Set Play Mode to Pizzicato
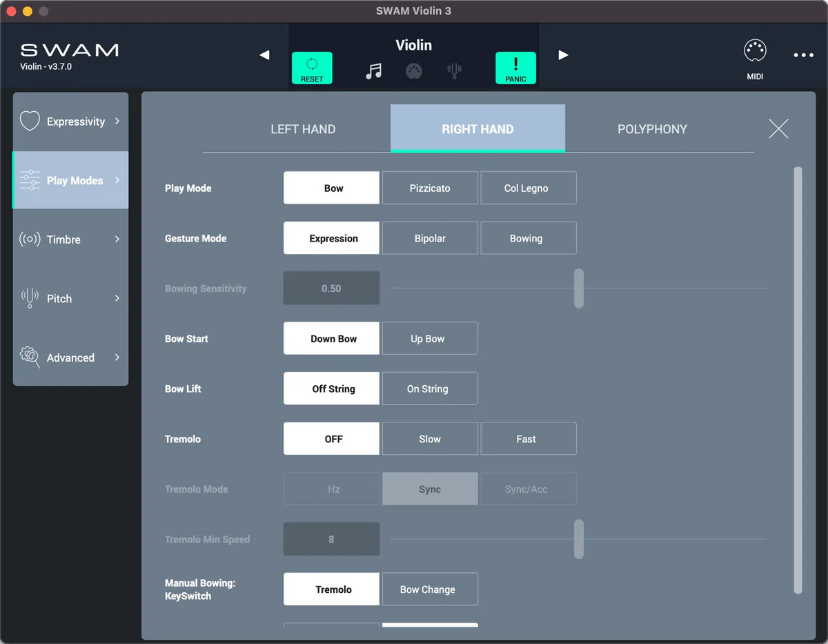The width and height of the screenshot is (828, 644). (430, 187)
